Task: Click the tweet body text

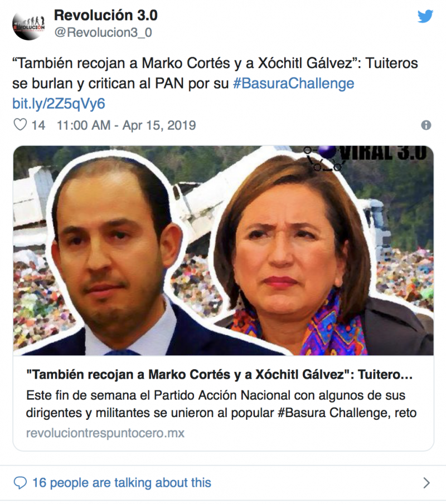Action: tap(215, 74)
